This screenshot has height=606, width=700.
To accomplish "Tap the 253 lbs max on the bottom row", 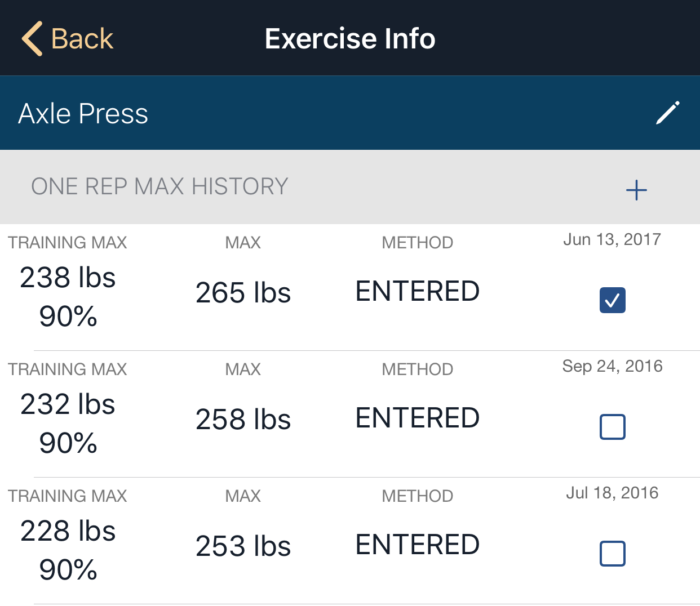I will click(x=243, y=545).
